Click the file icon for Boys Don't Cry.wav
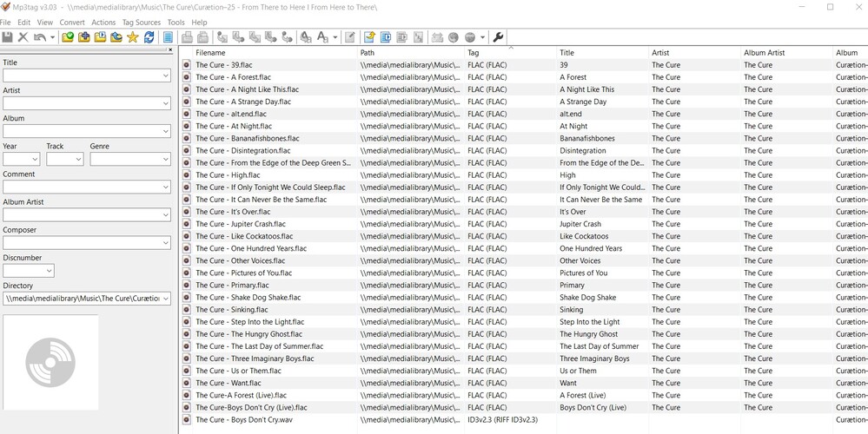The width and height of the screenshot is (868, 434). [187, 419]
